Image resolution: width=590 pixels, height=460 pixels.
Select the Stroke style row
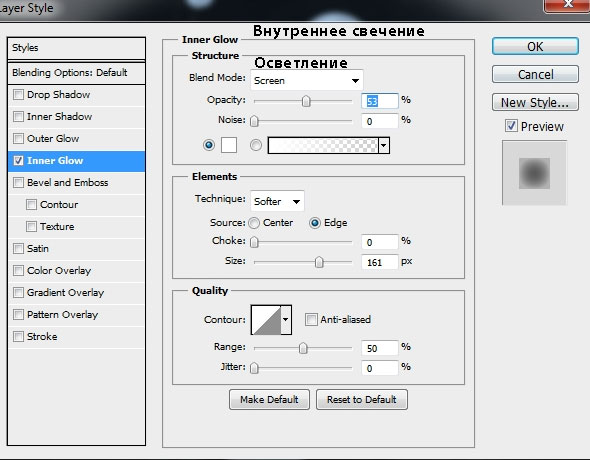pyautogui.click(x=76, y=337)
